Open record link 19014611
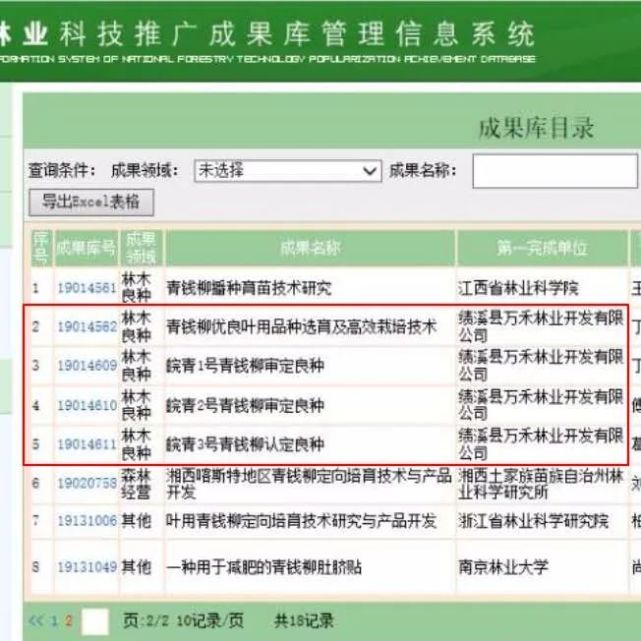Viewport: 641px width, 641px height. 87,444
